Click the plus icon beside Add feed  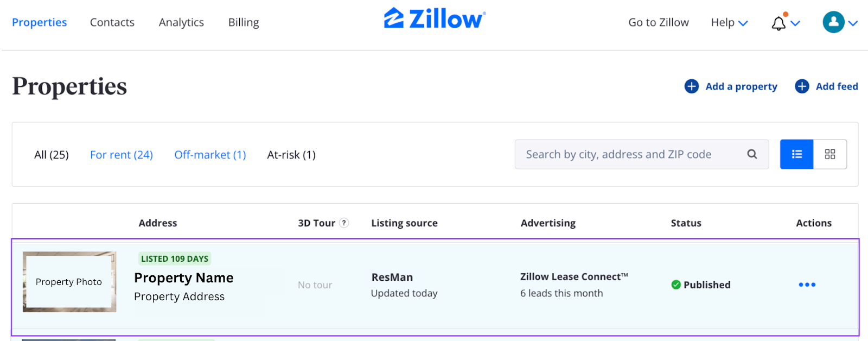coord(802,86)
